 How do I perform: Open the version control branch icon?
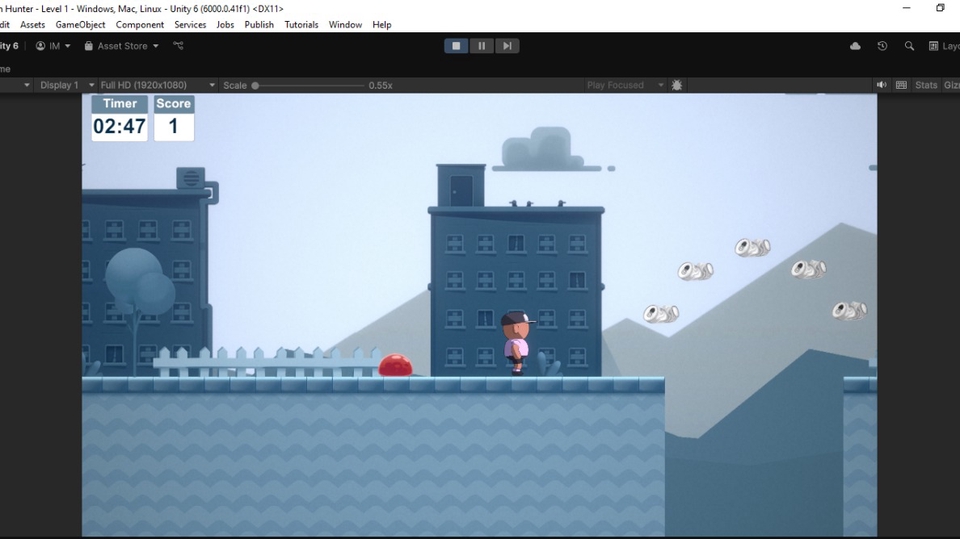[x=178, y=46]
